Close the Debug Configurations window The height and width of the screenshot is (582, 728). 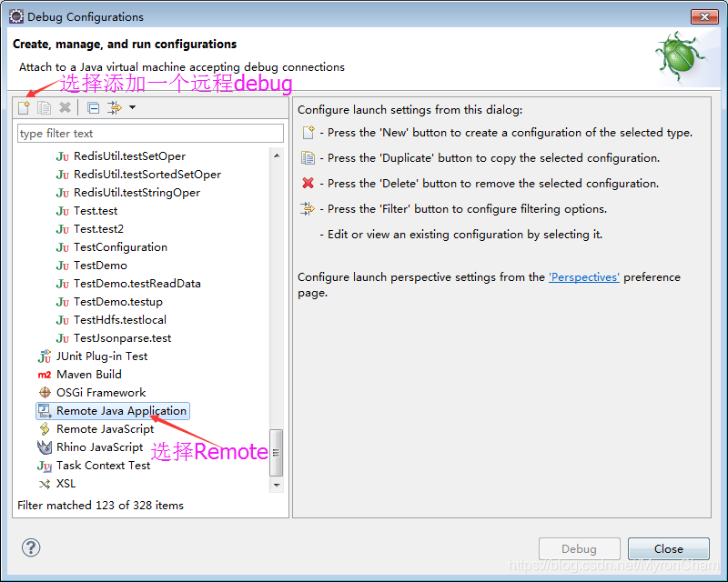click(x=704, y=16)
